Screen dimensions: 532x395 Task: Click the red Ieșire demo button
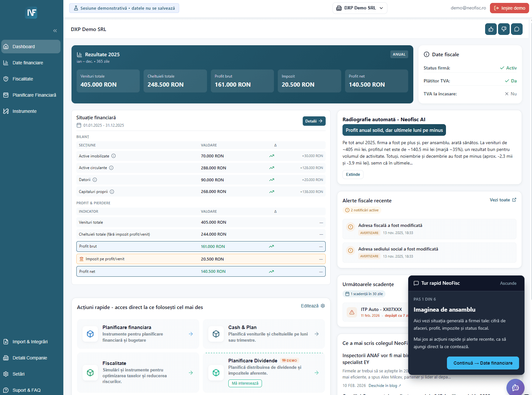point(509,8)
